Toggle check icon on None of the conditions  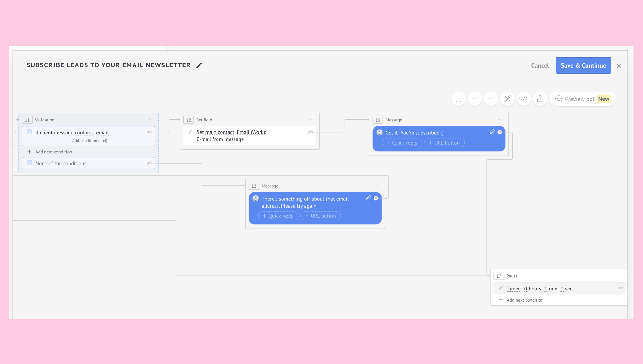[30, 163]
